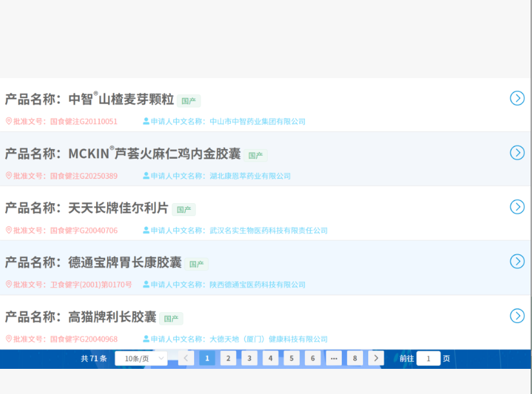The height and width of the screenshot is (394, 532).
Task: Open details arrow for MCKIN芦荟火麻仁鸡内金胶囊
Action: tap(517, 152)
